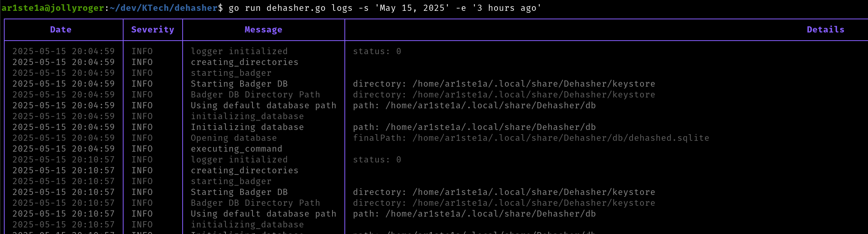Select the 'Opening database' message
The image size is (868, 234).
click(234, 138)
